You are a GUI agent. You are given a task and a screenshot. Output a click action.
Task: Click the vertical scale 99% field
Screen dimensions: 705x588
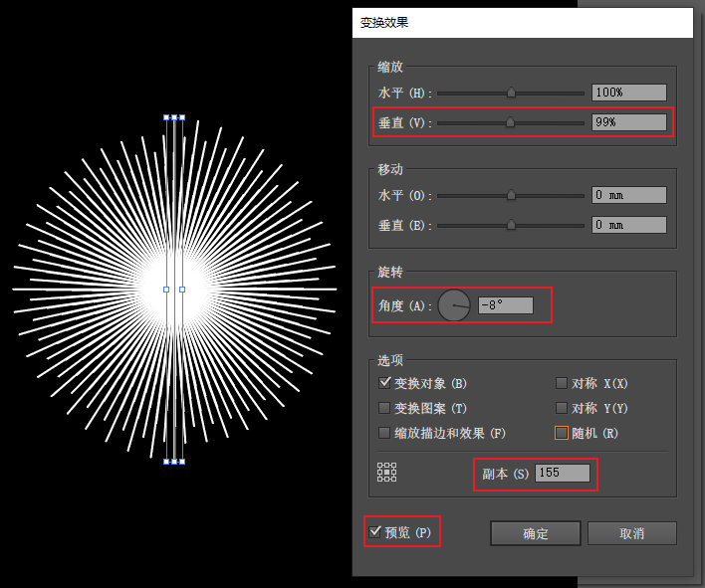coord(629,122)
